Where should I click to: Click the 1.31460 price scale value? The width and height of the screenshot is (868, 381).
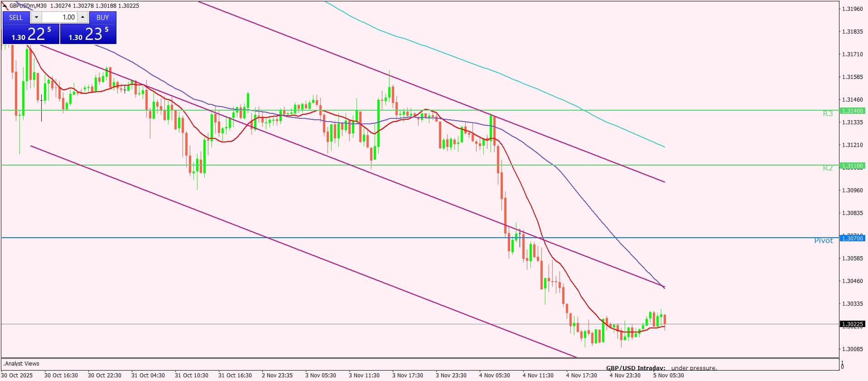pyautogui.click(x=852, y=99)
